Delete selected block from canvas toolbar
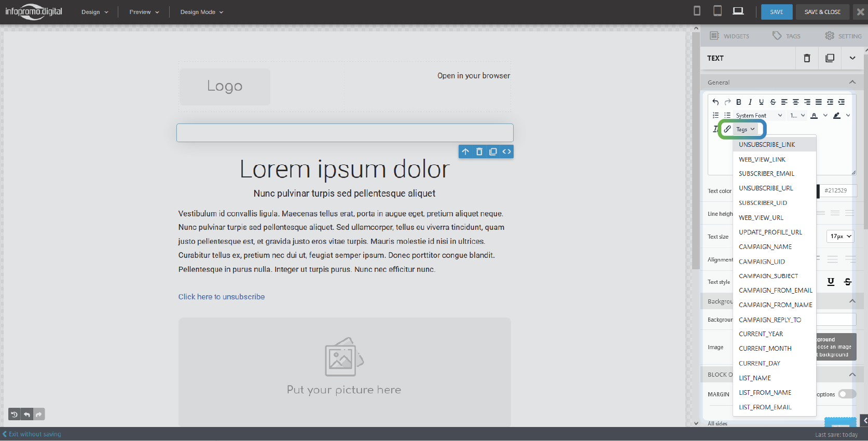 tap(479, 151)
